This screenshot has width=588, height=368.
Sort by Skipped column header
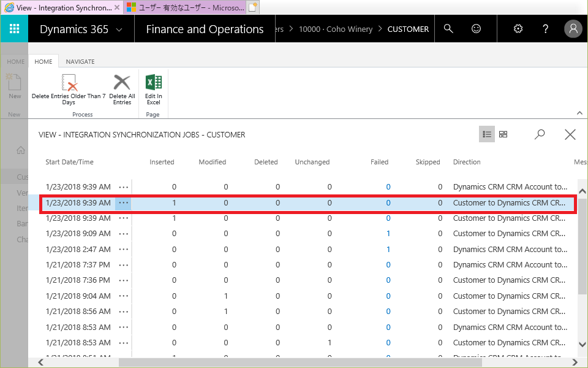click(428, 162)
